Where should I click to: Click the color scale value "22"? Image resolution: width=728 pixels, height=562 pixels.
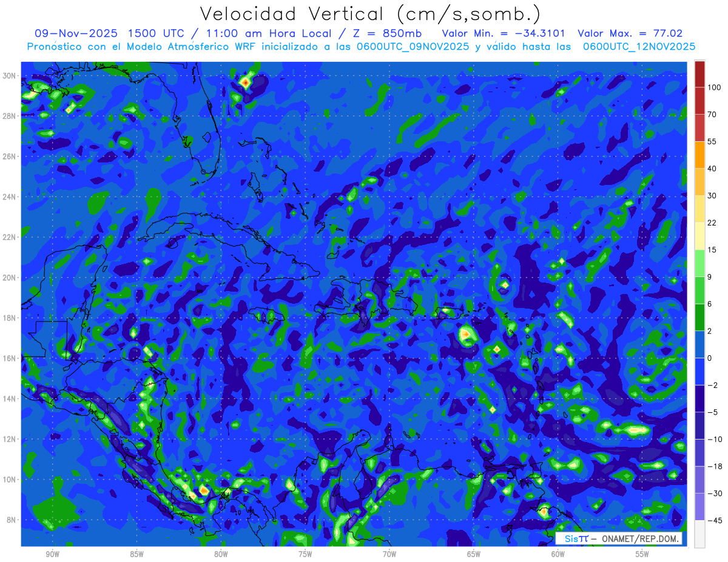point(712,222)
